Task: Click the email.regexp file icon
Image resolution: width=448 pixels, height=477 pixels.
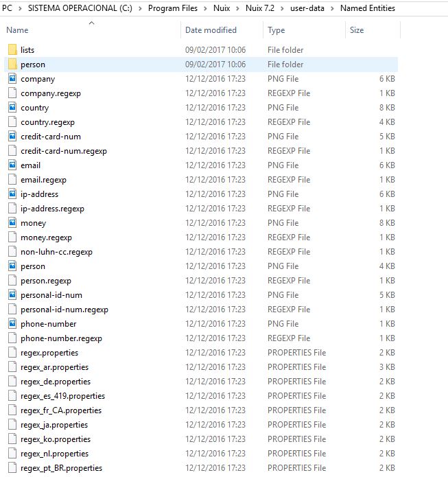Action: click(x=12, y=180)
